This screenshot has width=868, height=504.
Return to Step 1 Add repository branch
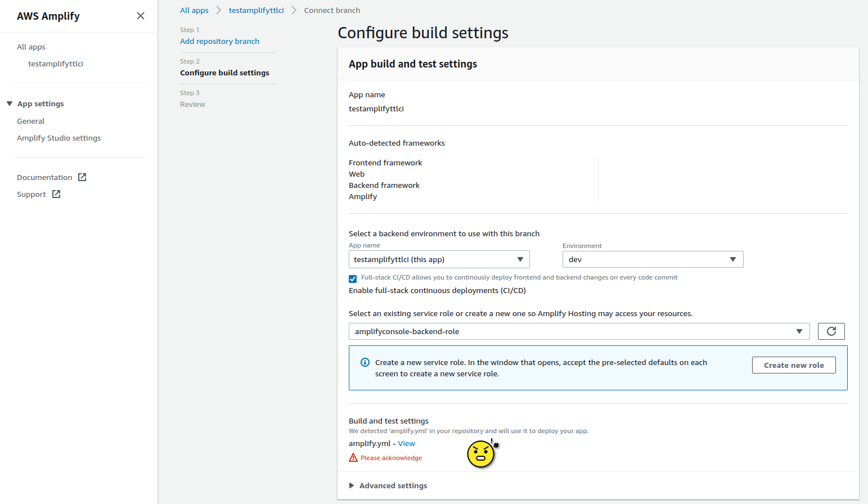pos(219,41)
